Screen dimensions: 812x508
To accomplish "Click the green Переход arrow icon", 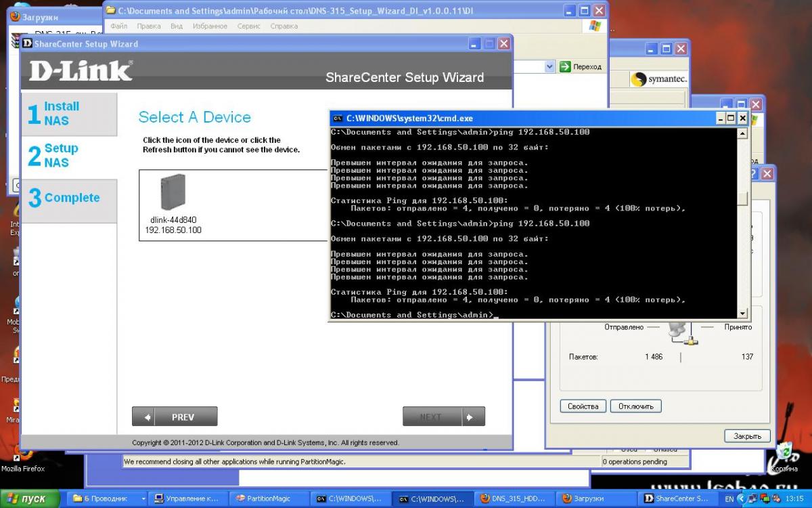I will click(x=565, y=66).
